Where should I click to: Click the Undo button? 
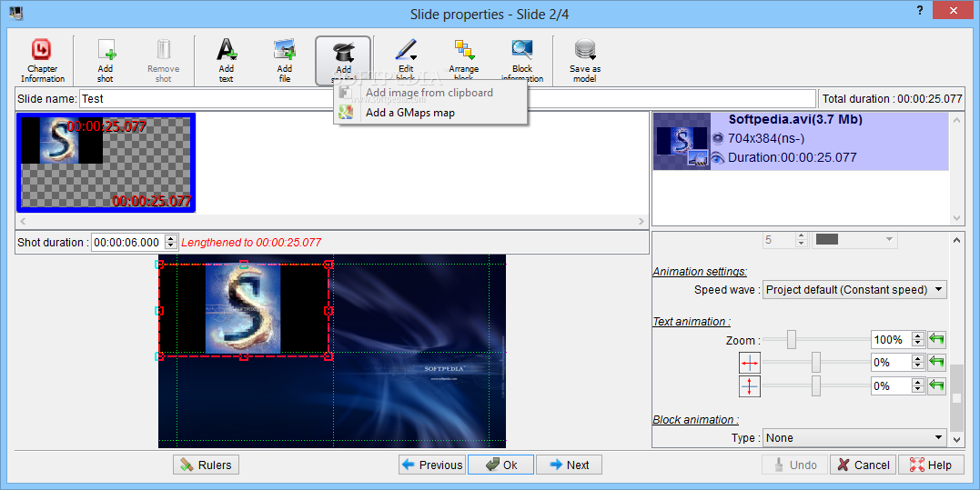(x=795, y=465)
